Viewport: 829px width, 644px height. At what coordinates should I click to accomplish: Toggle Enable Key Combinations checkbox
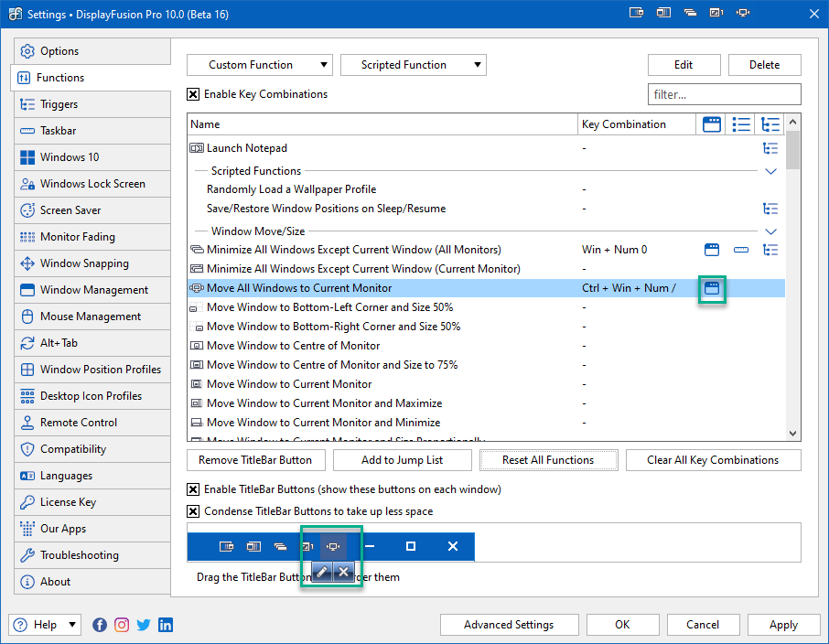point(193,94)
